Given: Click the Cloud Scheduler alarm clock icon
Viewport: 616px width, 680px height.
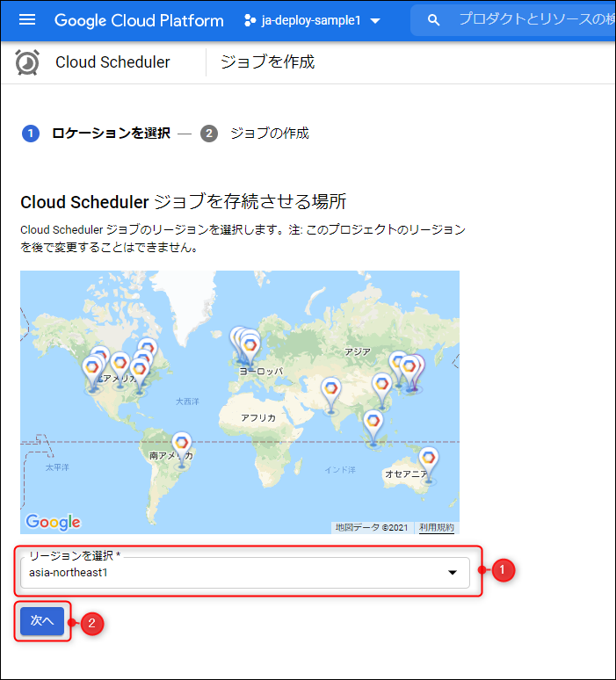Looking at the screenshot, I should [x=27, y=62].
